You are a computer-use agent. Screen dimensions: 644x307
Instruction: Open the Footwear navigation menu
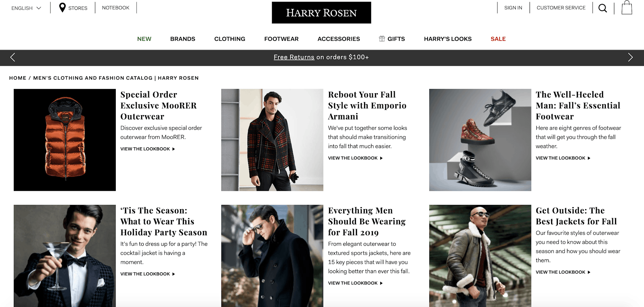[x=281, y=39]
